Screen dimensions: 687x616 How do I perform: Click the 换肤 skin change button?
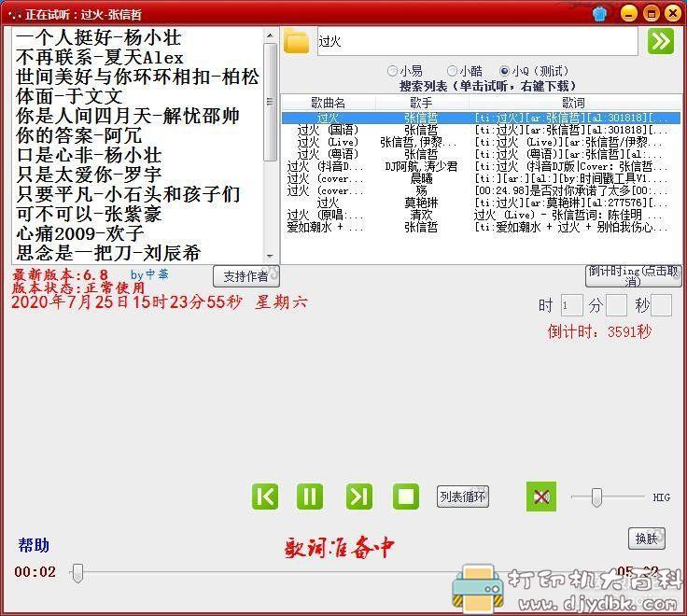coord(647,539)
